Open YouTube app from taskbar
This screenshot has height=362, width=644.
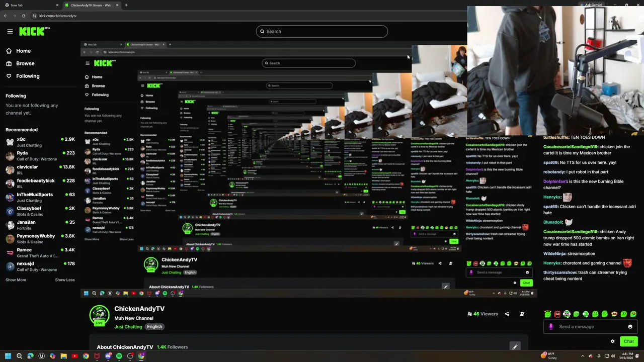(74, 356)
